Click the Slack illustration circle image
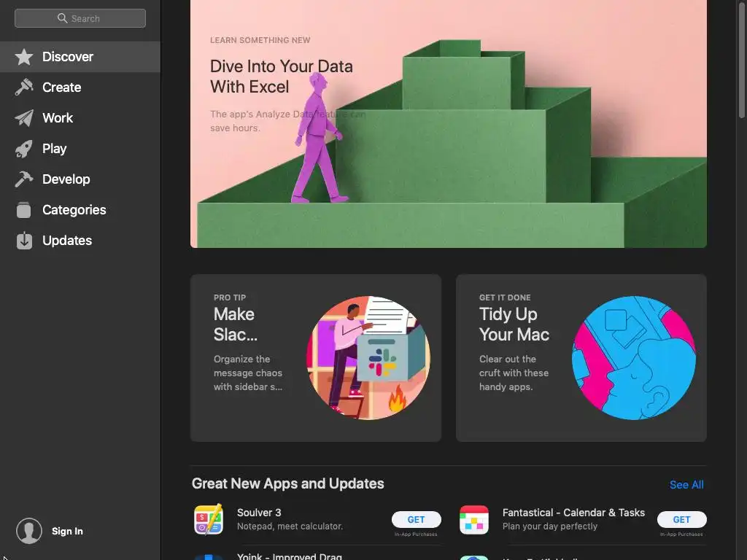Viewport: 747px width, 560px height. point(368,357)
